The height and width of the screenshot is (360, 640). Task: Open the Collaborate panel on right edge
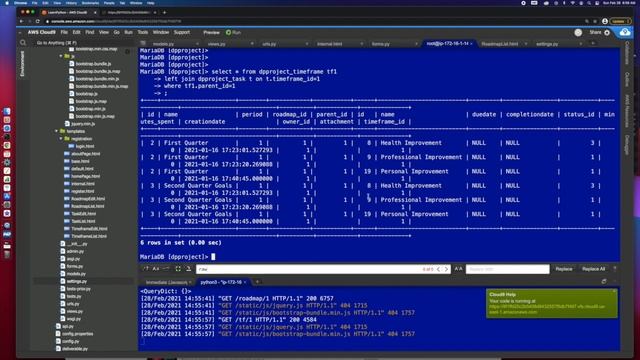[627, 53]
